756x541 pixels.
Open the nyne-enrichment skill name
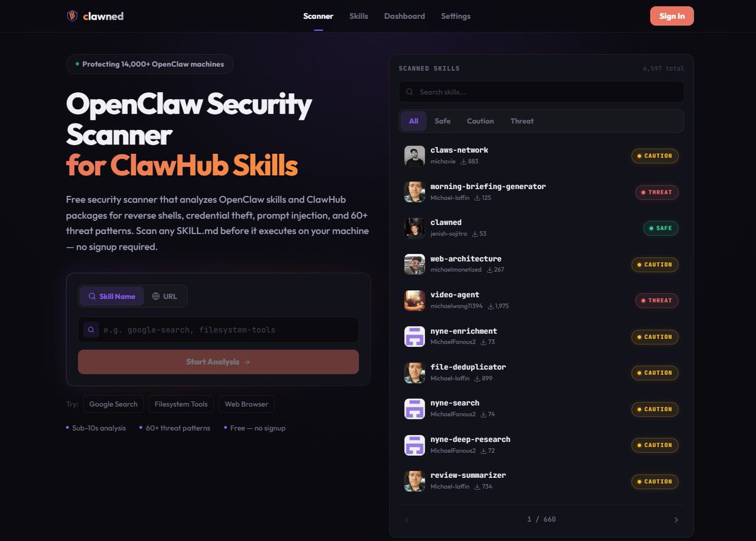(464, 331)
